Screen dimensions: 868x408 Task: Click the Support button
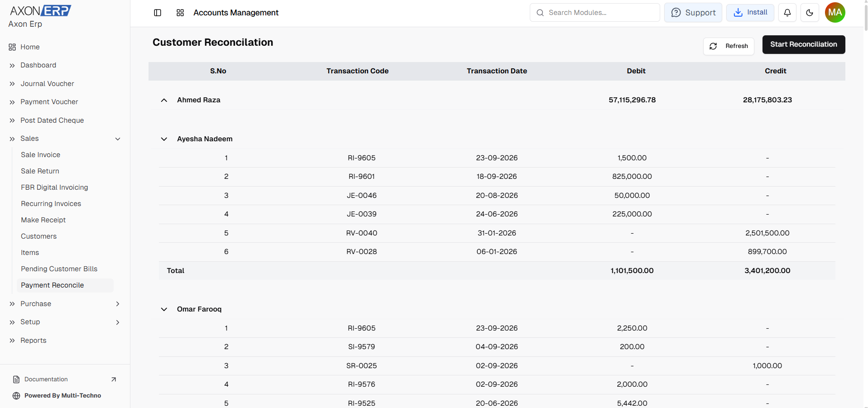tap(693, 13)
